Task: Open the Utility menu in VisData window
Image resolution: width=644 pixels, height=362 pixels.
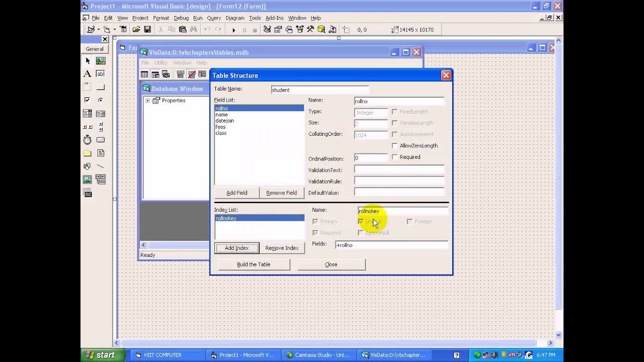Action: tap(161, 63)
